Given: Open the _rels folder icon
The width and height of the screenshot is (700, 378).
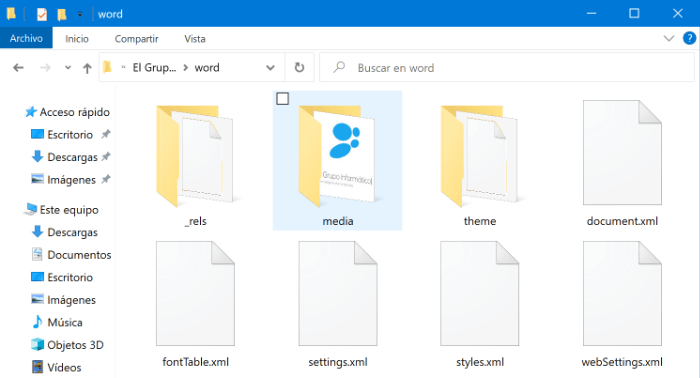Looking at the screenshot, I should (195, 156).
